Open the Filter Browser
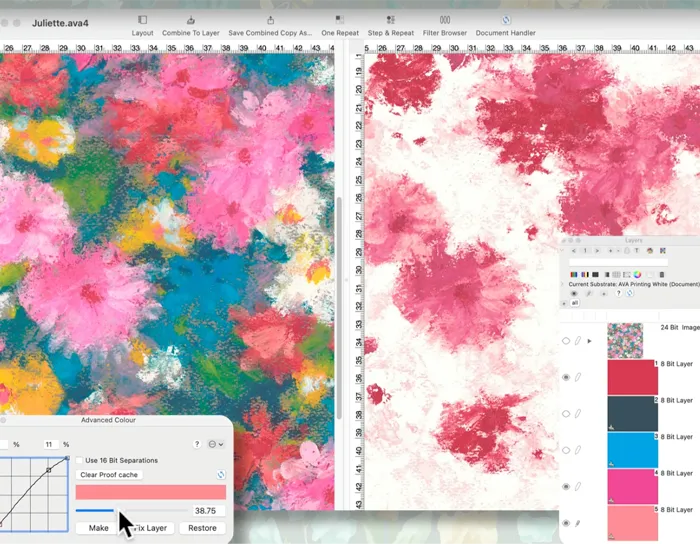The width and height of the screenshot is (700, 544). [x=445, y=26]
